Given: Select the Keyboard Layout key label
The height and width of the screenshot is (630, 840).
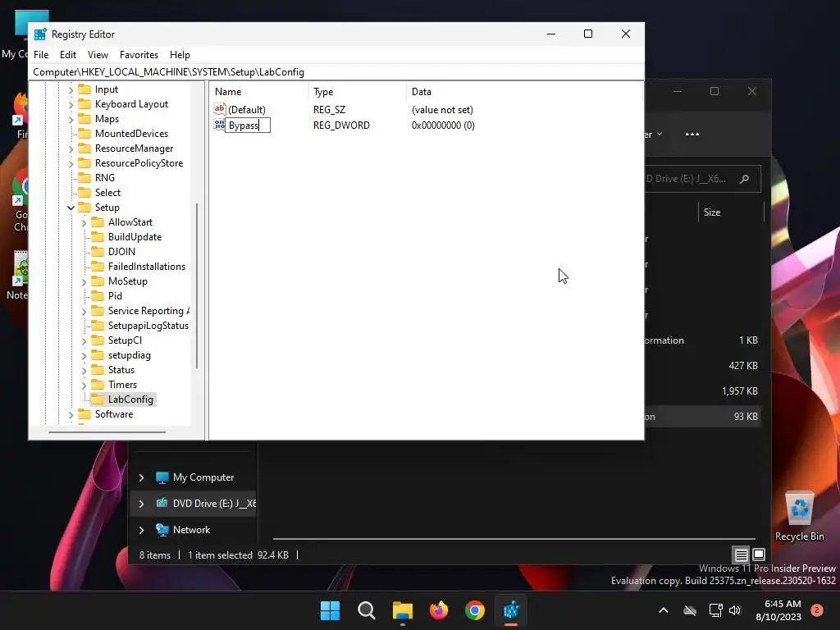Looking at the screenshot, I should [x=131, y=104].
